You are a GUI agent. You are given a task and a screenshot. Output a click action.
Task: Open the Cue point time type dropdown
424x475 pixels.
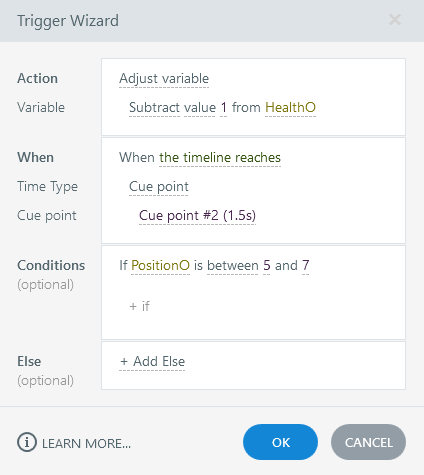point(159,187)
